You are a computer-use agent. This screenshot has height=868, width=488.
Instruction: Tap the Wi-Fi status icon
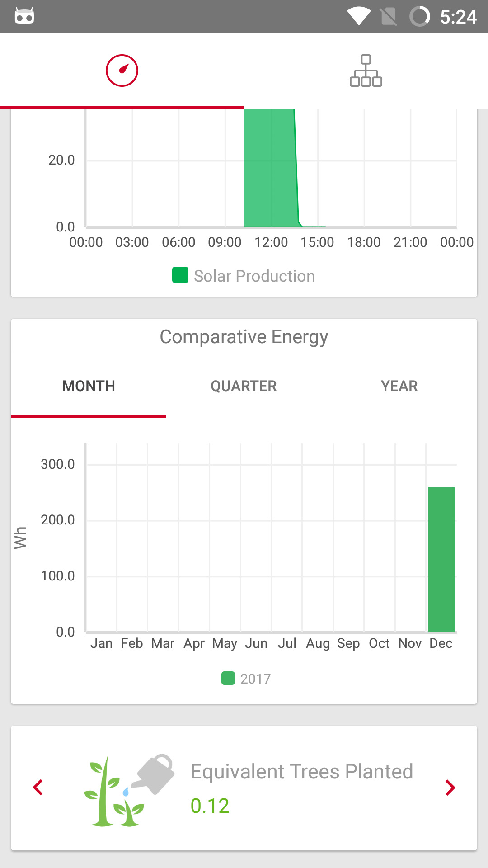[x=359, y=17]
